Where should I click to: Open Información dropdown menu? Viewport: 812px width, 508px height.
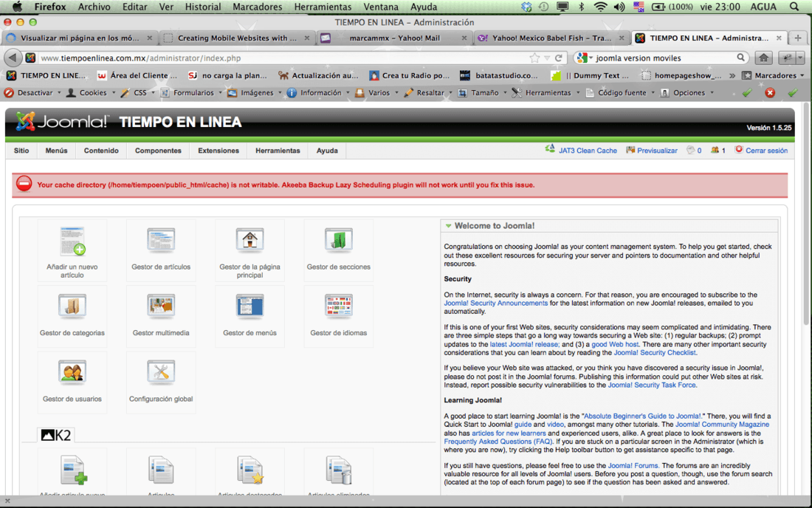tap(318, 93)
